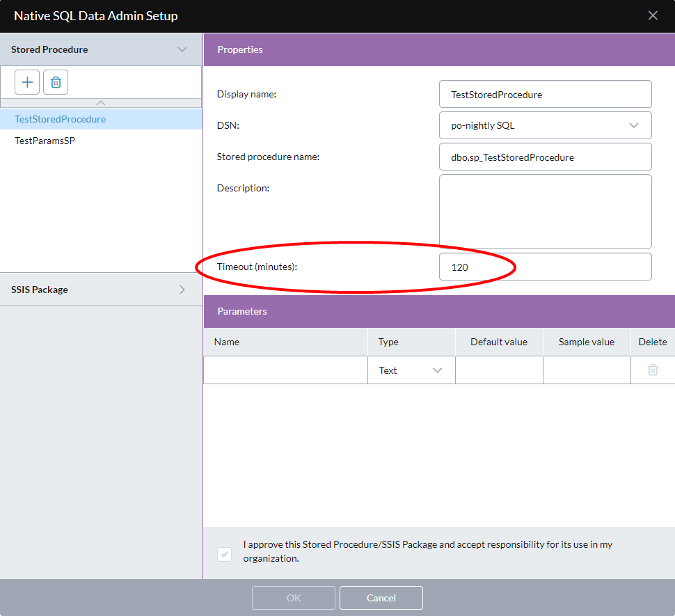Click the parameter Name cell
Screen dimensions: 675x616
point(285,370)
